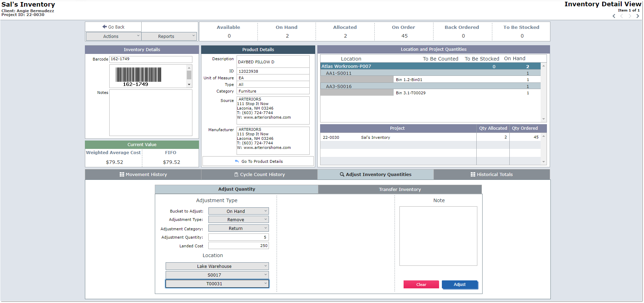This screenshot has height=303, width=644.
Task: Click Landed Cost field
Action: pyautogui.click(x=239, y=246)
